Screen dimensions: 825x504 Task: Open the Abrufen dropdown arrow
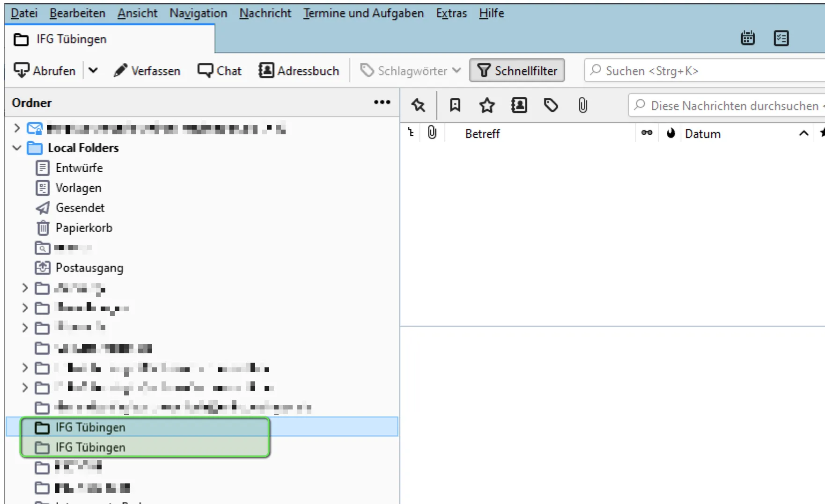tap(93, 71)
